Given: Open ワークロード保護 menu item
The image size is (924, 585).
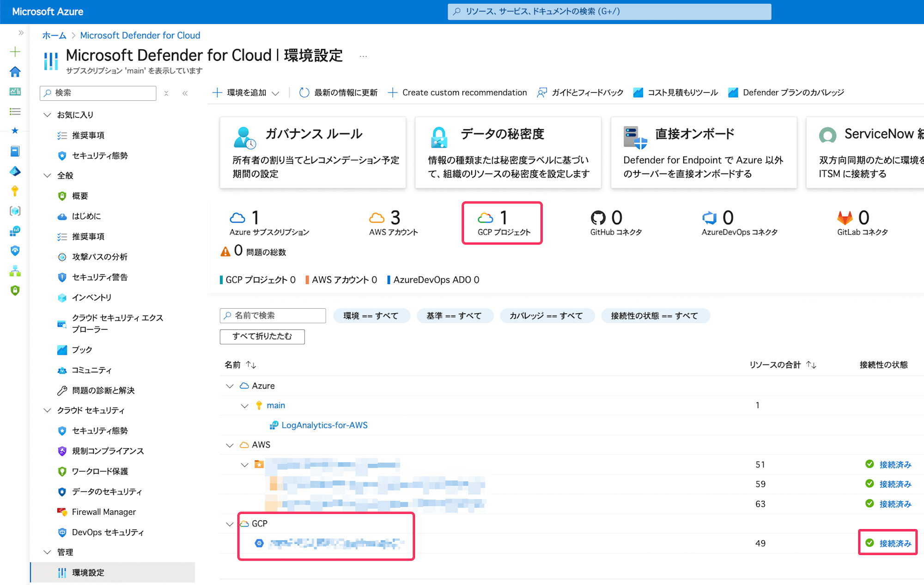Looking at the screenshot, I should pos(100,471).
